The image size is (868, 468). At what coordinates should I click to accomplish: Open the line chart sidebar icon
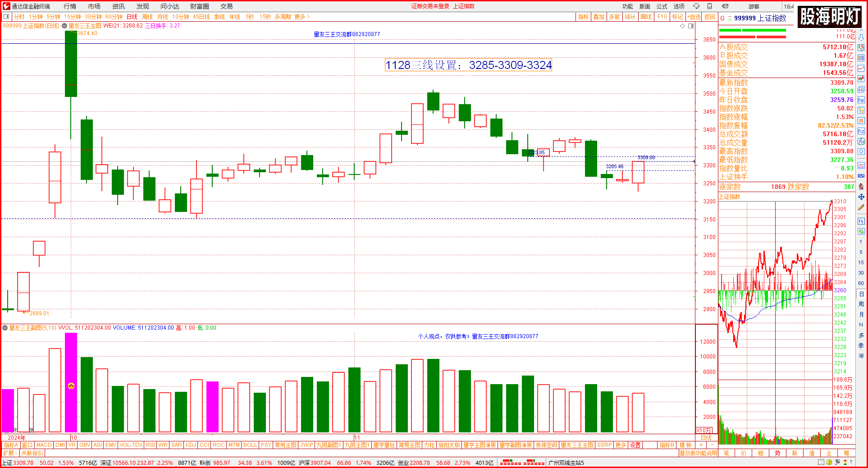coord(861,68)
